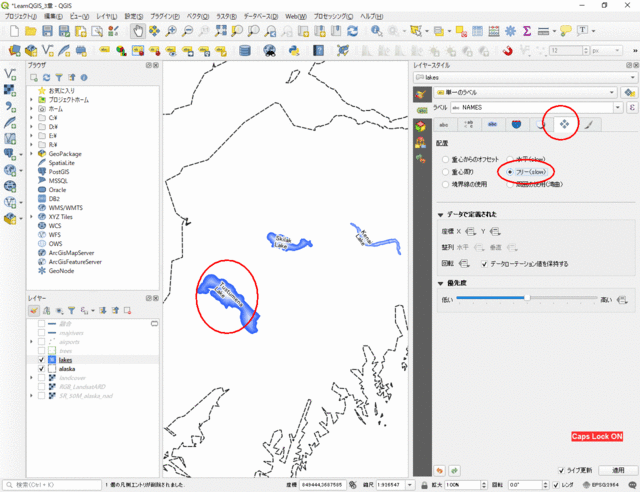Image resolution: width=640 pixels, height=492 pixels.
Task: Open expression editor next to NAMES field
Action: tap(632, 107)
